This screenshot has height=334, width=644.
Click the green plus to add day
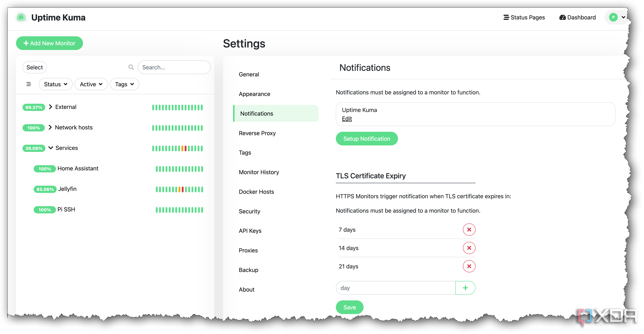pos(465,288)
